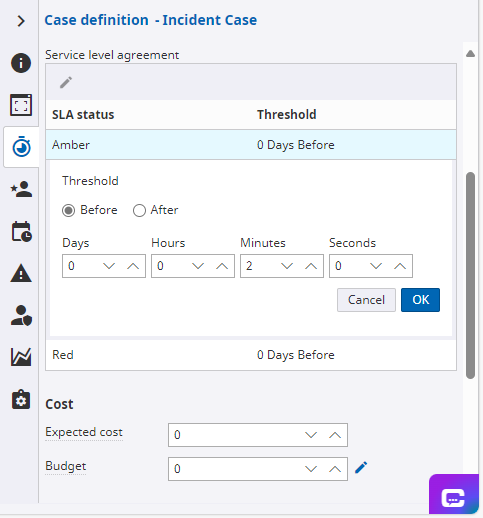The width and height of the screenshot is (483, 518).
Task: Open the line chart analytics icon
Action: (21, 357)
